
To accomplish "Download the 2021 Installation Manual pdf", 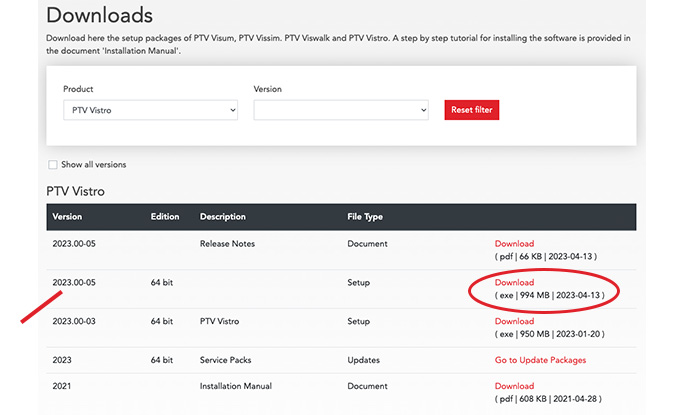I will [514, 386].
